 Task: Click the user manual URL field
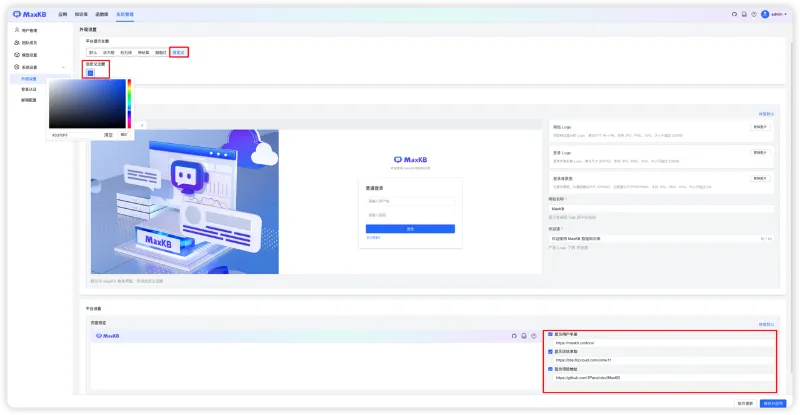coord(664,343)
